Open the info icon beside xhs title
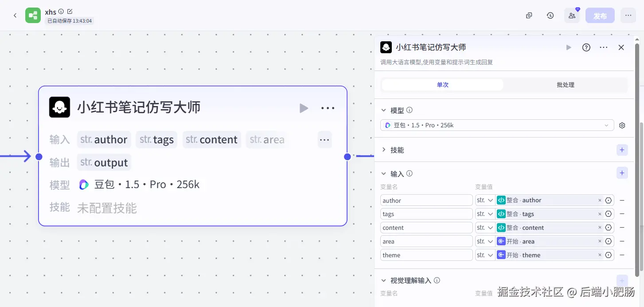 61,12
